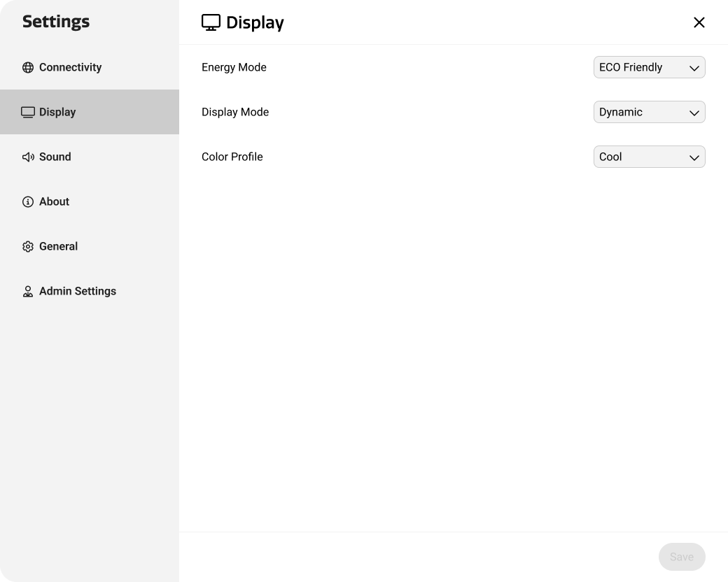Open the Energy Mode dropdown showing ECO Friendly
Image resolution: width=728 pixels, height=582 pixels.
649,67
